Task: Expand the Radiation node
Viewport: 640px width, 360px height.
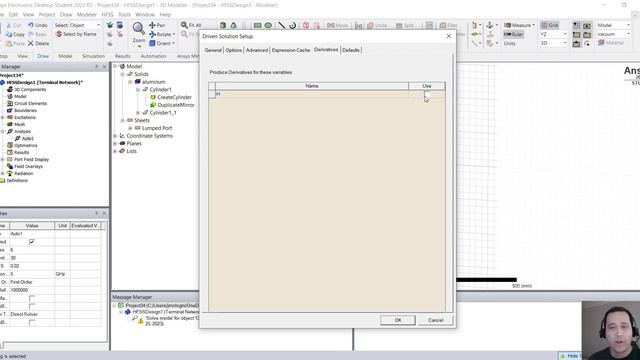Action: 3,173
